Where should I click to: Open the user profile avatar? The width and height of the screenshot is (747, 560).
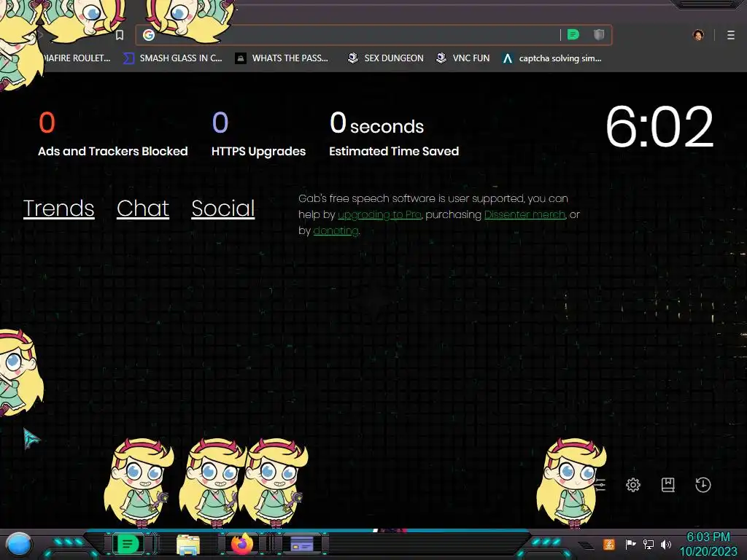click(698, 35)
